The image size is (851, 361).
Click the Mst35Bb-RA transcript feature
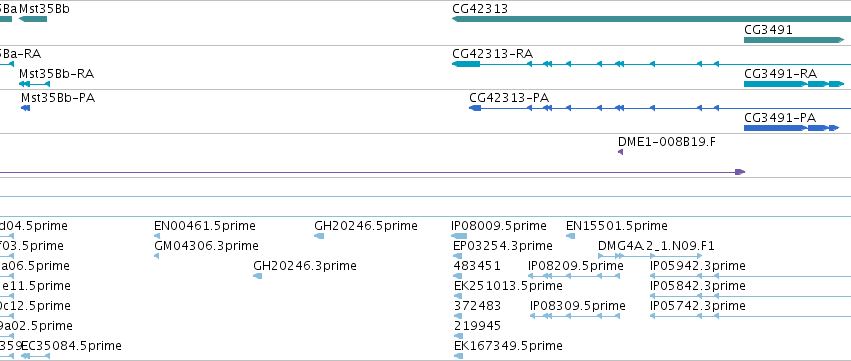(34, 84)
